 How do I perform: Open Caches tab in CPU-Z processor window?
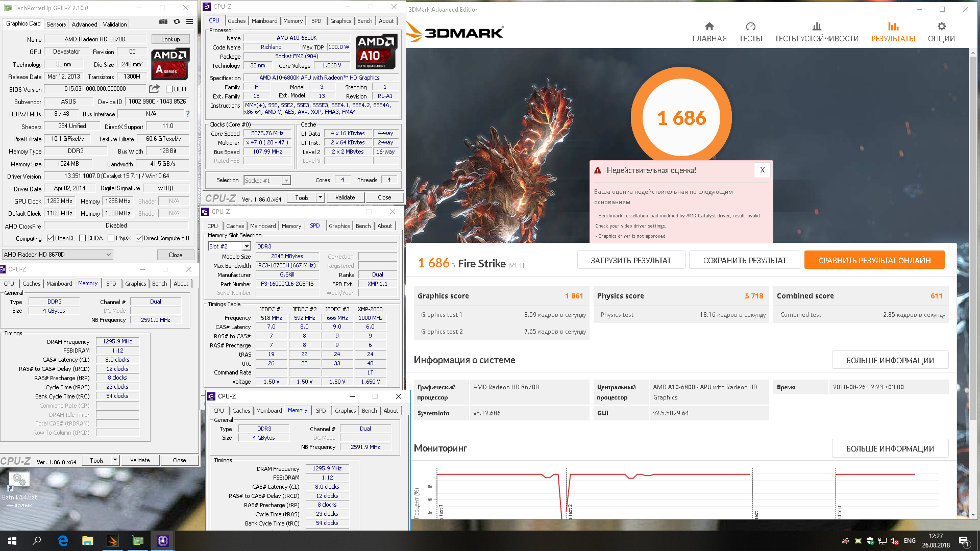236,21
